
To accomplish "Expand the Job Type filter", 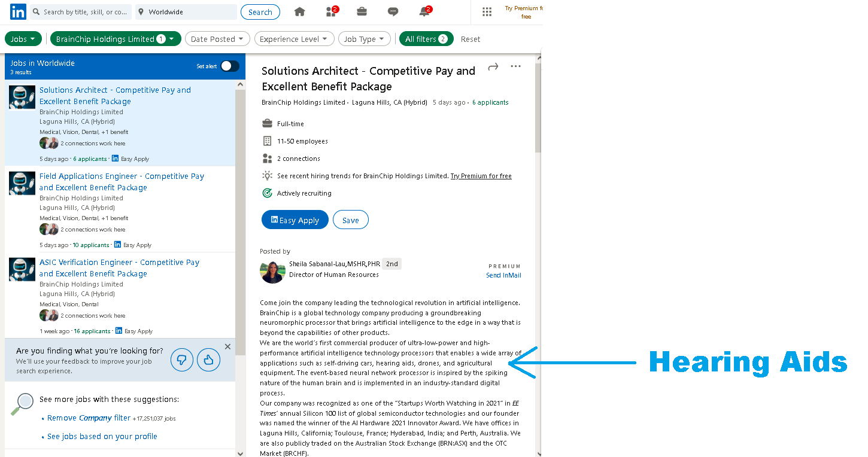I will click(365, 39).
